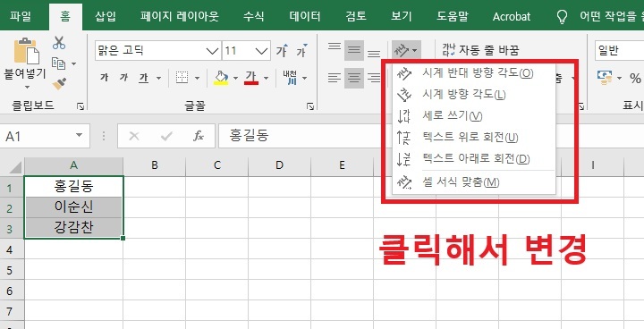
Task: Toggle middle vertical alignment
Action: [354, 51]
